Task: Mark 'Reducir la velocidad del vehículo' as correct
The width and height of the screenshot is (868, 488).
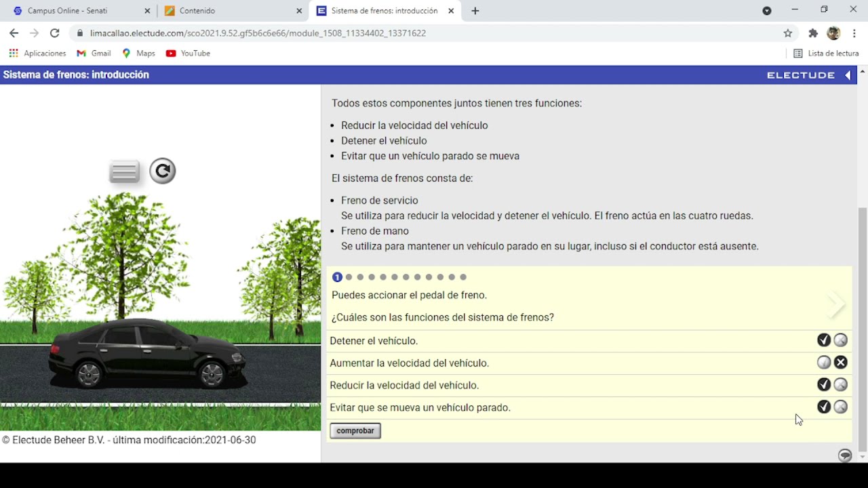Action: (824, 385)
